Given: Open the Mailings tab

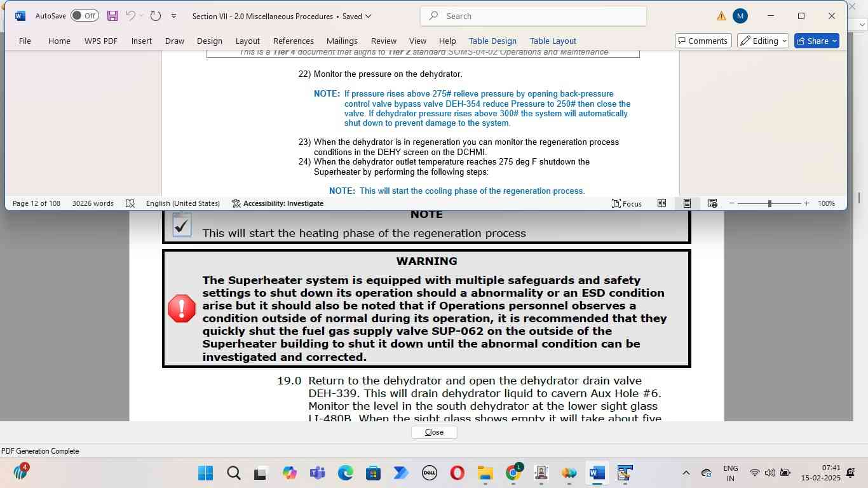Looking at the screenshot, I should pos(342,41).
